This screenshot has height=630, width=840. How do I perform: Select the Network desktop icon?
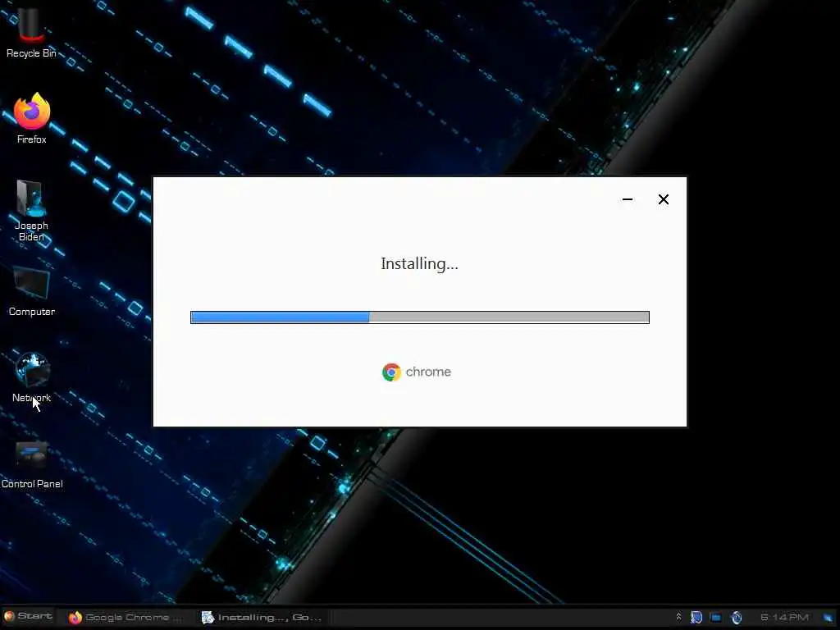click(x=32, y=377)
